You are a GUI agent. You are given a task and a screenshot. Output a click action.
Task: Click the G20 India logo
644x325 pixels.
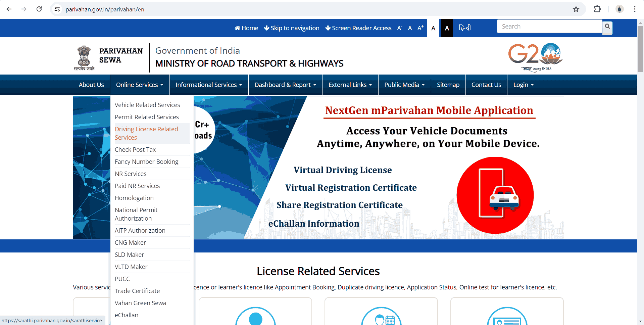536,57
